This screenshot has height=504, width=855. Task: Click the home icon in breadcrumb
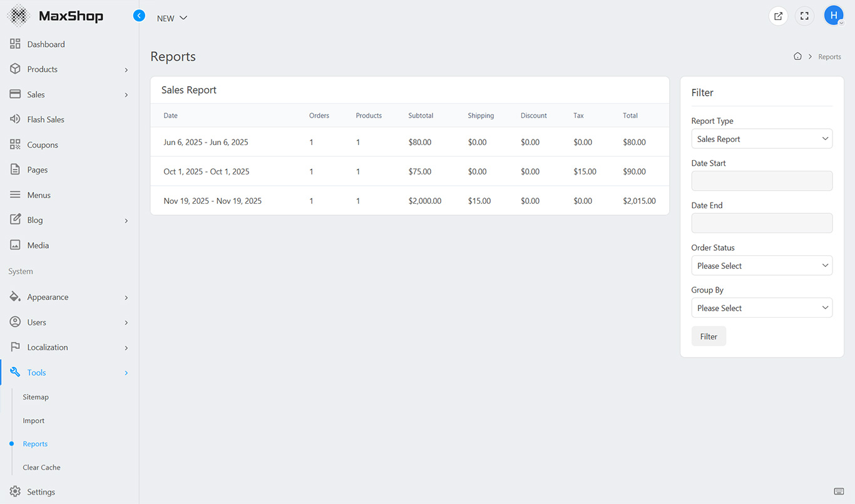797,56
